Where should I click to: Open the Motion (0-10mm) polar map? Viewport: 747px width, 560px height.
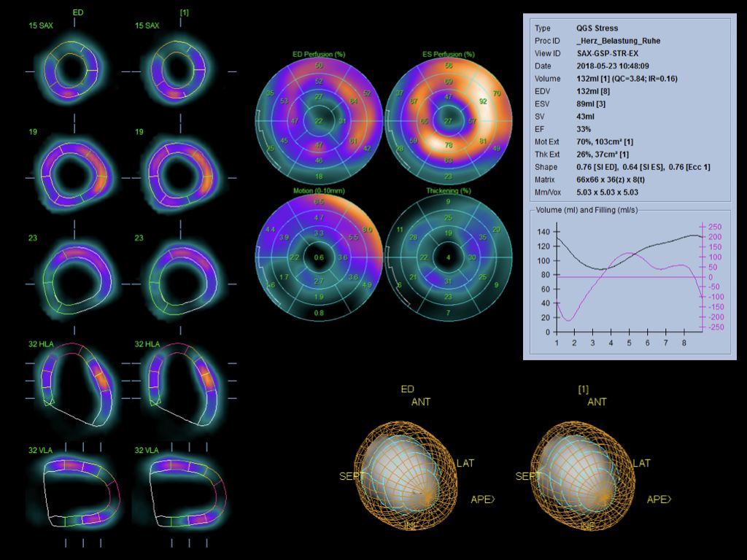click(317, 259)
